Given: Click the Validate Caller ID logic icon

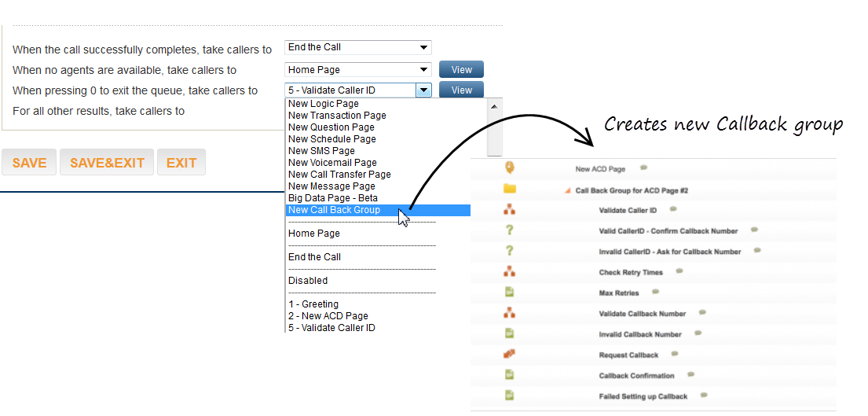Looking at the screenshot, I should (509, 210).
